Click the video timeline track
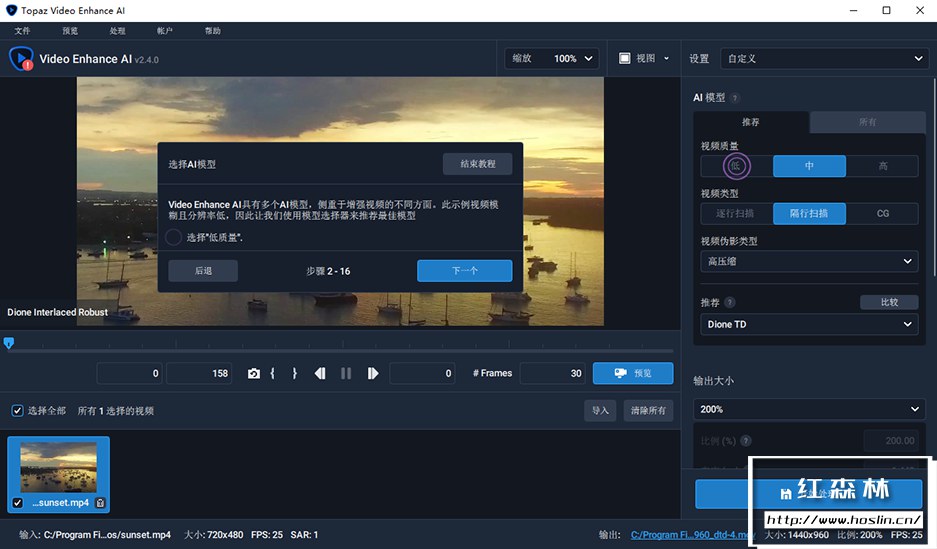Image resolution: width=937 pixels, height=549 pixels. tap(341, 351)
